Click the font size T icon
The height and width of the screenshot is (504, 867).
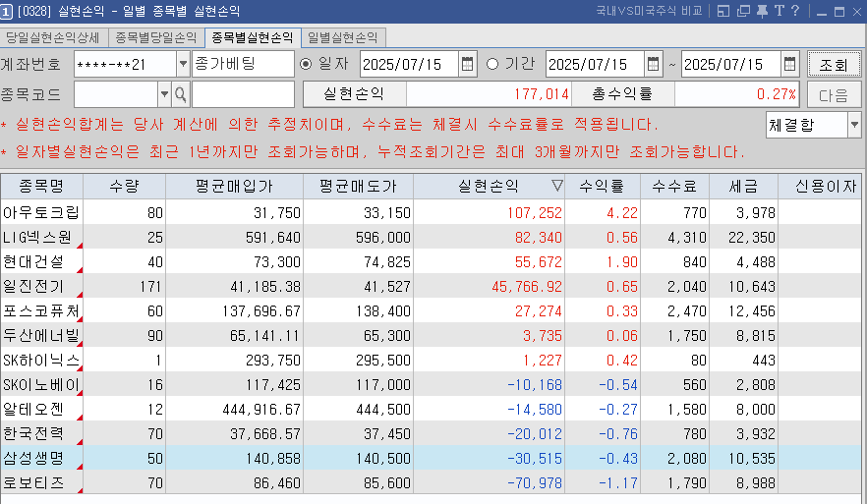779,11
